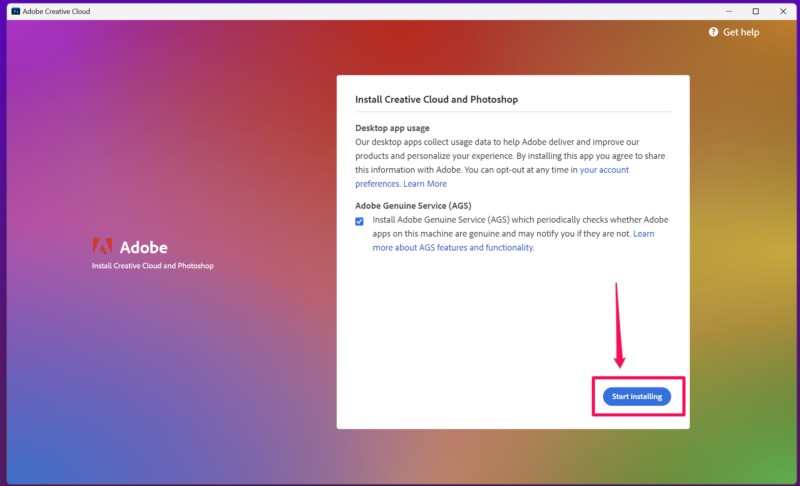Click the red Adobe logo mark
Screen dimensions: 800x486
(x=102, y=246)
